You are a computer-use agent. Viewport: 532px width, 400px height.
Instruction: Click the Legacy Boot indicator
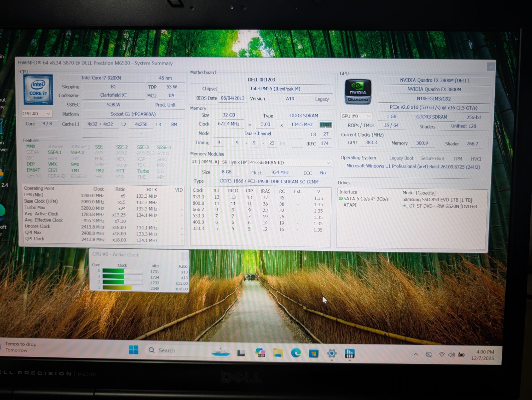(x=401, y=158)
